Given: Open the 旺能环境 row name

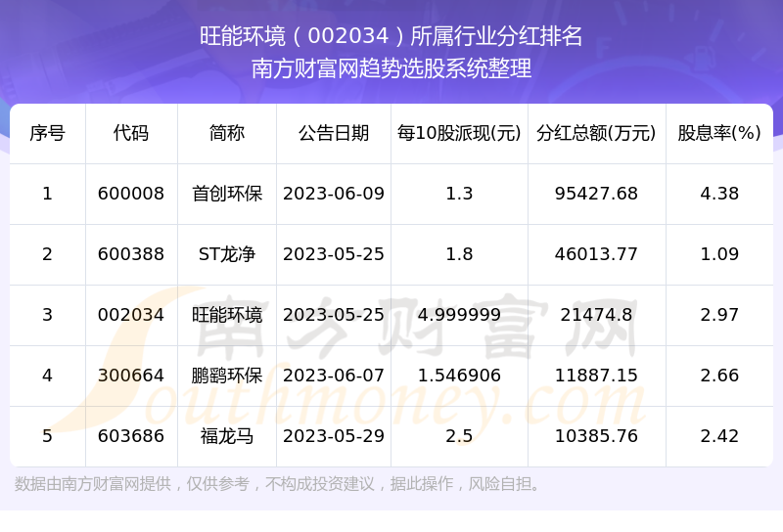Looking at the screenshot, I should 227,315.
